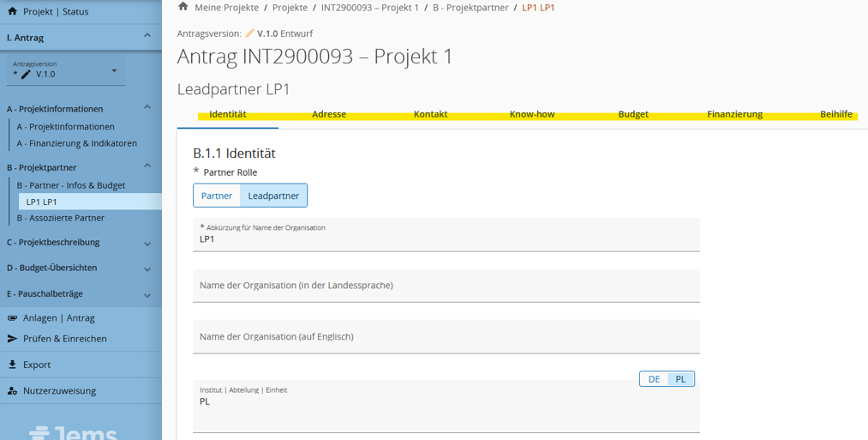Switch to the Budget tab
Viewport: 868px width, 440px height.
pos(633,114)
